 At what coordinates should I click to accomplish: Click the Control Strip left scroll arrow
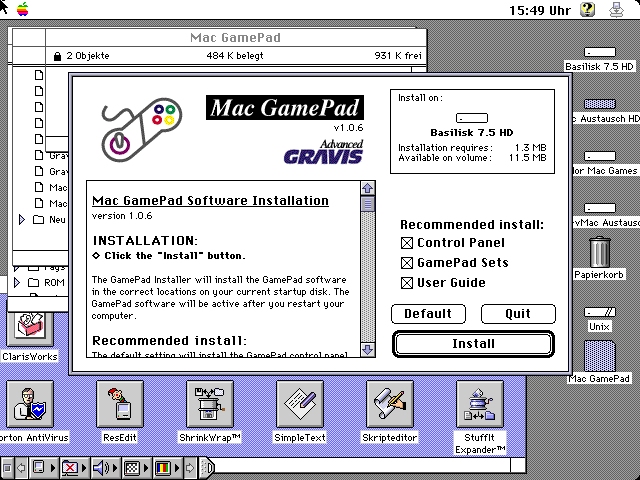[21, 468]
